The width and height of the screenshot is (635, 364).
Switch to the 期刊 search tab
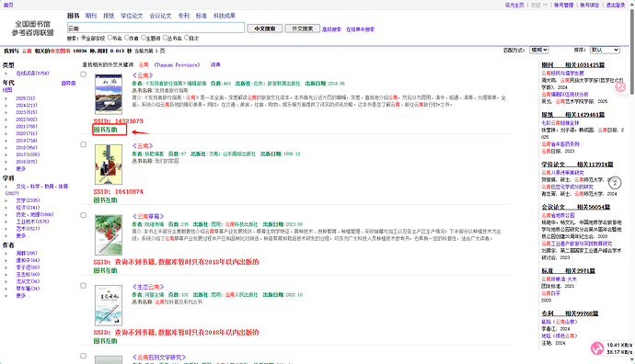(x=91, y=16)
